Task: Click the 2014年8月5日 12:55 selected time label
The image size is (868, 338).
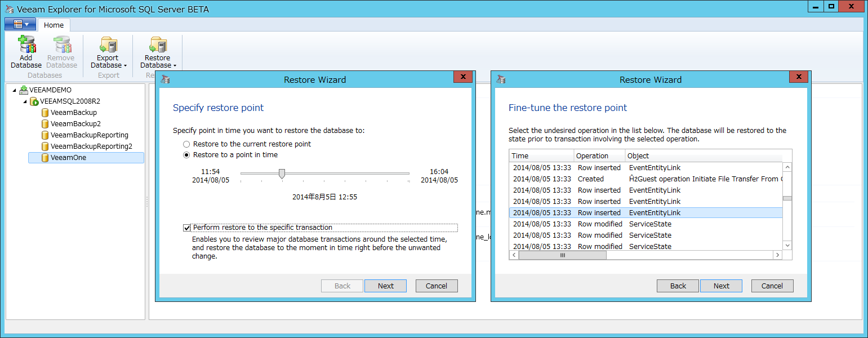Action: point(325,197)
